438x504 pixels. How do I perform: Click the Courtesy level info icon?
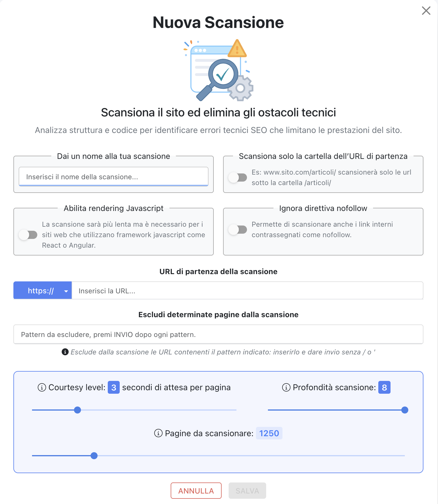[x=42, y=388]
